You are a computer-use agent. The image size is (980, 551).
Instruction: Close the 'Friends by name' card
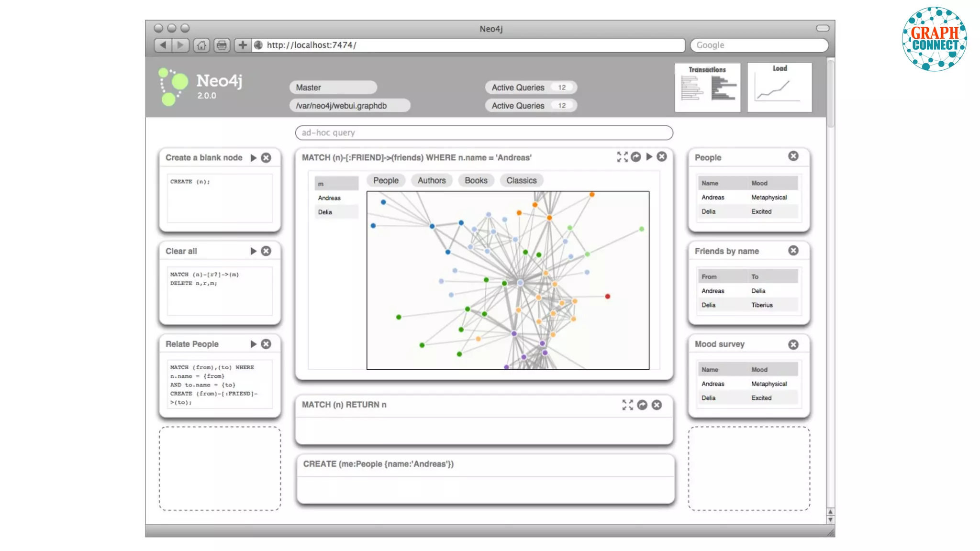point(793,251)
